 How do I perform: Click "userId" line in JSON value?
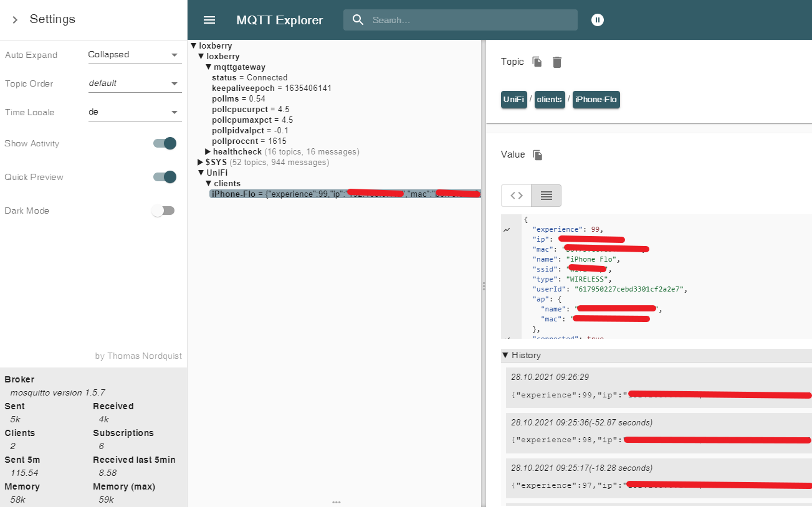pyautogui.click(x=609, y=289)
